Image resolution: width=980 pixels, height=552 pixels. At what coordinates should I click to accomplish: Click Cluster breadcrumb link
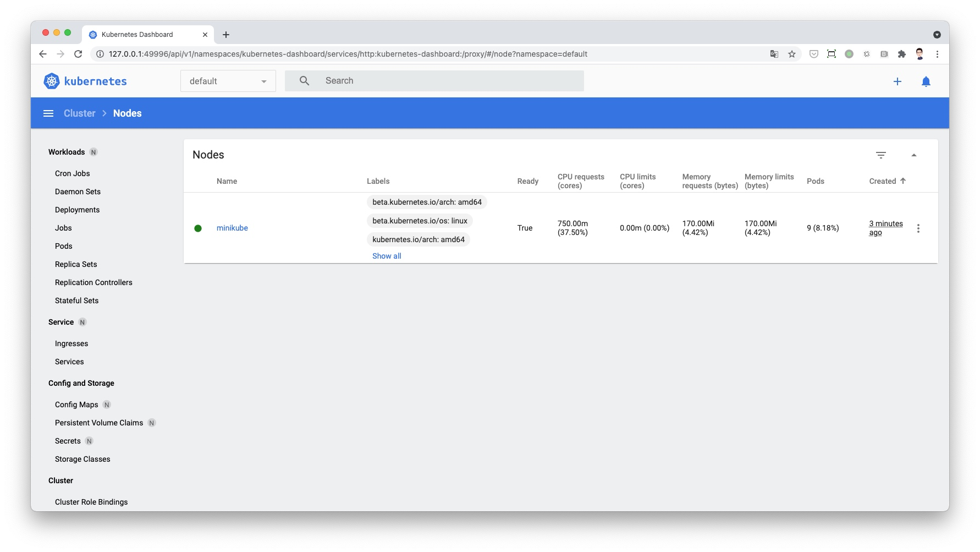80,113
